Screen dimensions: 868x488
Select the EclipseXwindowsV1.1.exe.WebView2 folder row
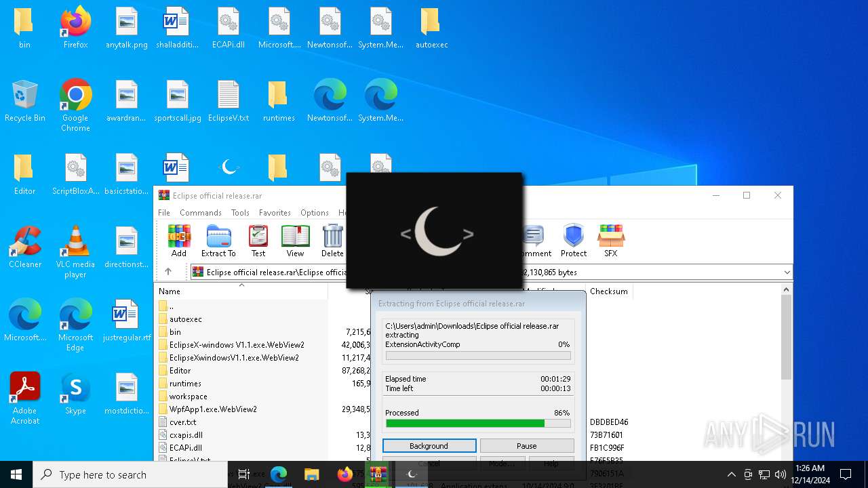pos(234,358)
